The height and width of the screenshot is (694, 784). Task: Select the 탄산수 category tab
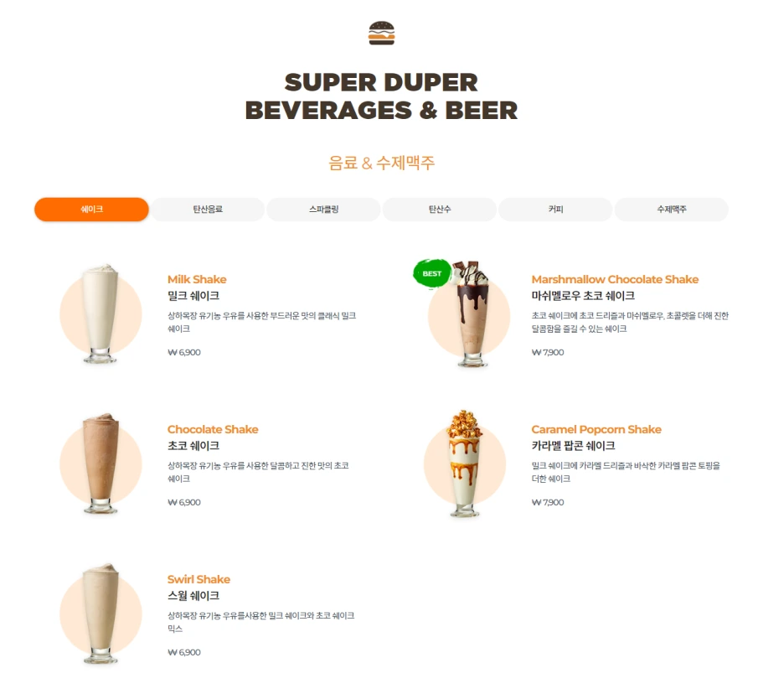click(440, 210)
